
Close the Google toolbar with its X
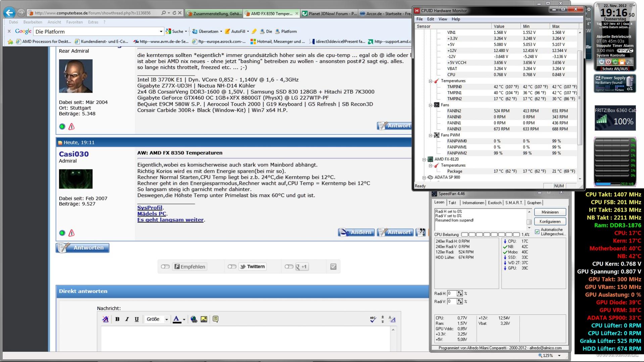[9, 31]
